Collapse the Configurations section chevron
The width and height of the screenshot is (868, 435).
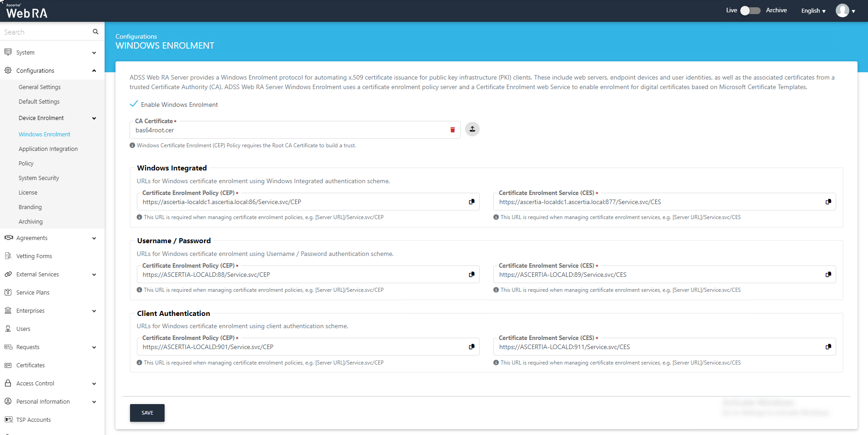click(x=94, y=71)
